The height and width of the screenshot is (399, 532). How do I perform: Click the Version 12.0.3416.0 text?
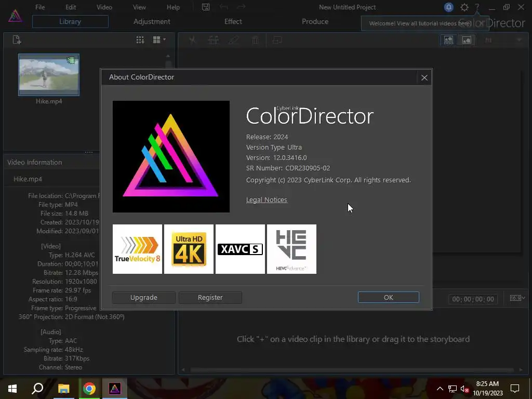pyautogui.click(x=276, y=158)
